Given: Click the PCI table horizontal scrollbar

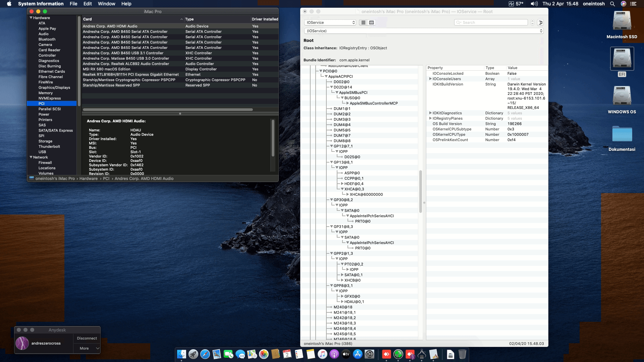Looking at the screenshot, I should 168,110.
